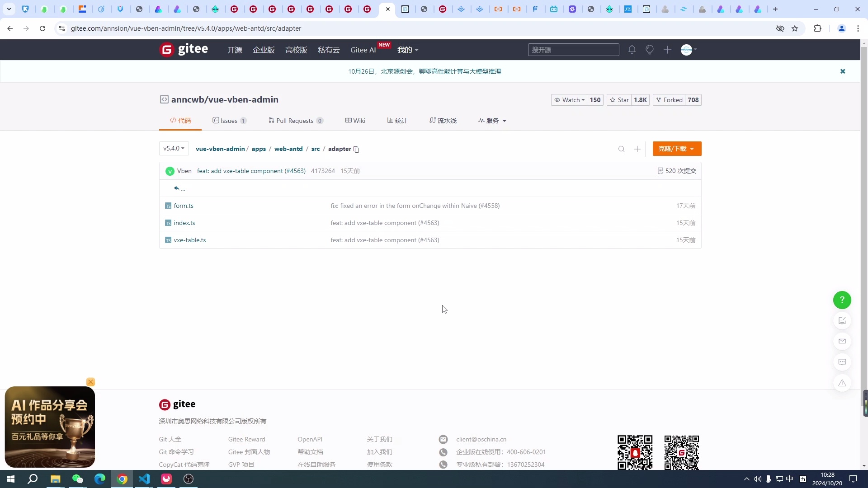The height and width of the screenshot is (488, 868).
Task: Open the form.ts file
Action: (183, 206)
